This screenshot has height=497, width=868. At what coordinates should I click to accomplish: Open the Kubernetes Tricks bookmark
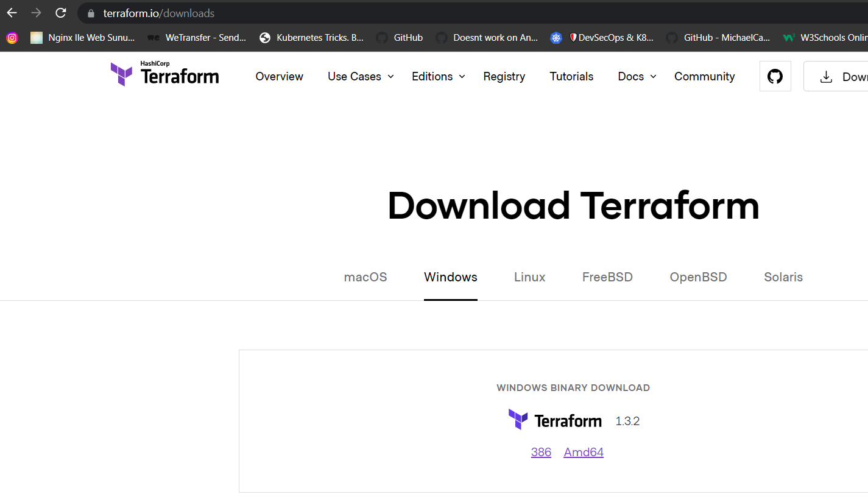pos(311,38)
